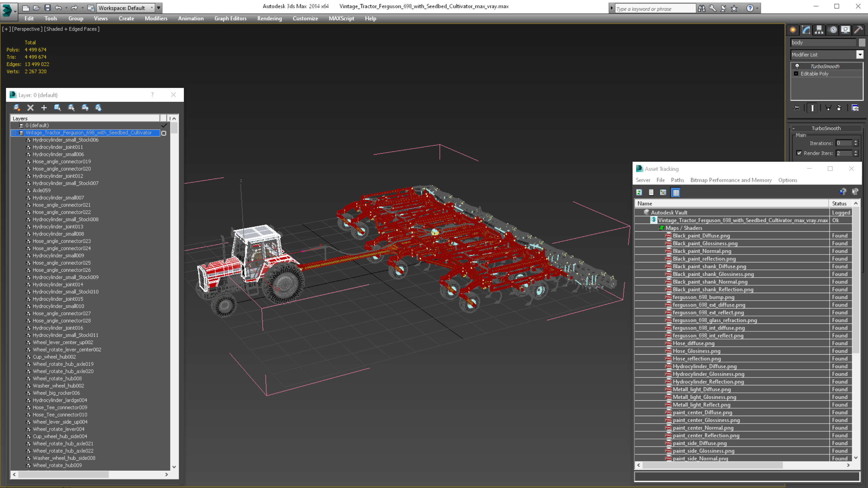Viewport: 868px width, 488px height.
Task: Open the Rendering menu
Action: point(269,18)
